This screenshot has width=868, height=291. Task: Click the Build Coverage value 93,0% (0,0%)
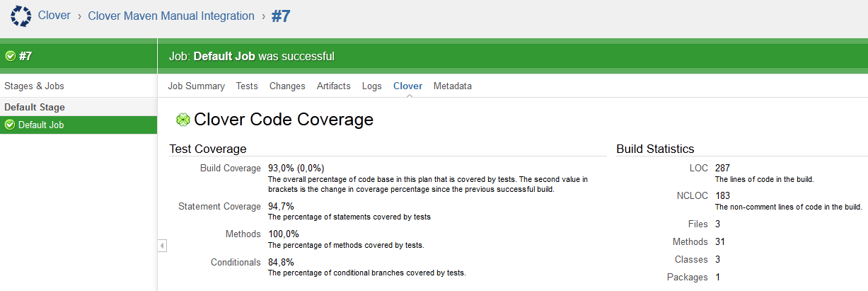(x=296, y=169)
